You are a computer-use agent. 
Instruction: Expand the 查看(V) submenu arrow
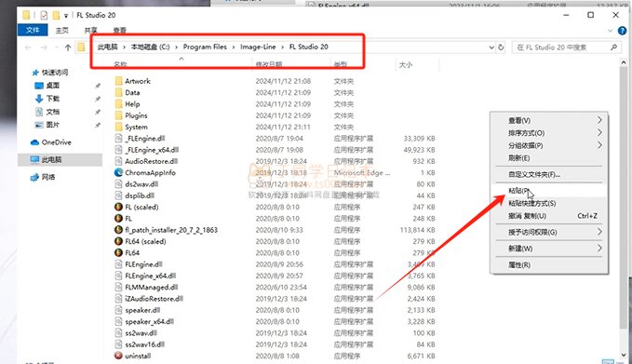599,120
